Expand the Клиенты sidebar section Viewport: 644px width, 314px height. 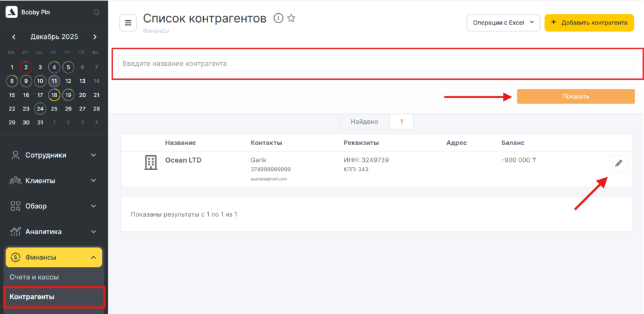tap(53, 181)
